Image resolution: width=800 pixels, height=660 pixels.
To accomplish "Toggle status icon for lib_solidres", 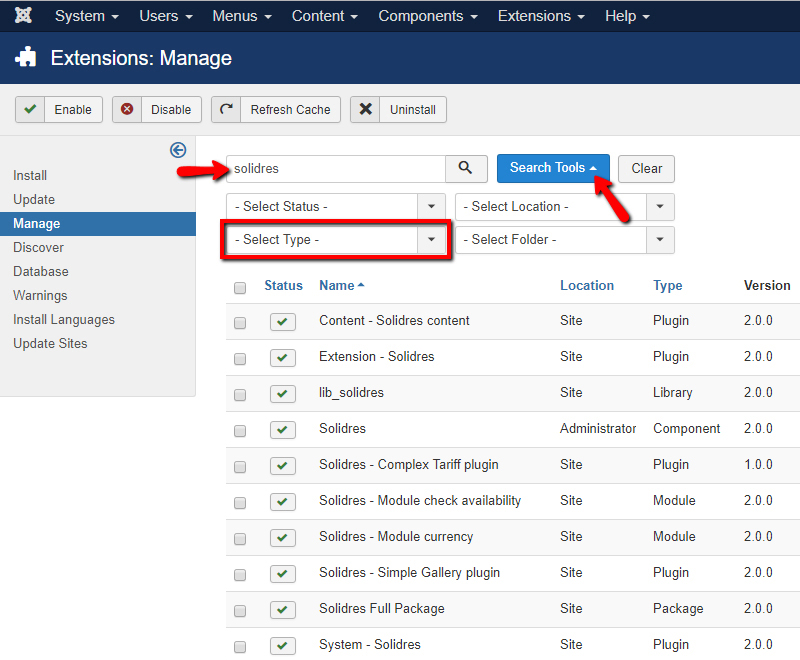I will [x=283, y=393].
